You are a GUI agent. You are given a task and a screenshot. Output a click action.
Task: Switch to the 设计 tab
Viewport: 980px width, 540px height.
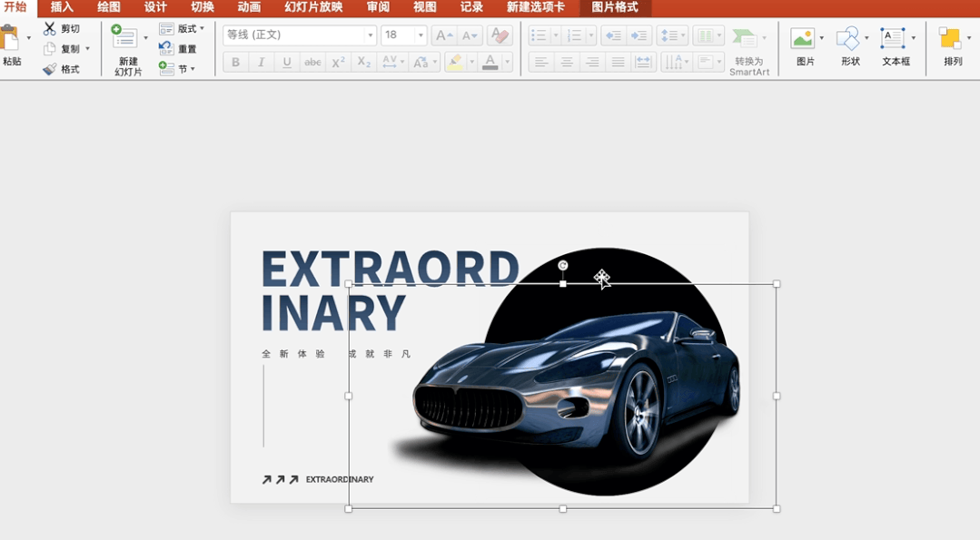(155, 7)
